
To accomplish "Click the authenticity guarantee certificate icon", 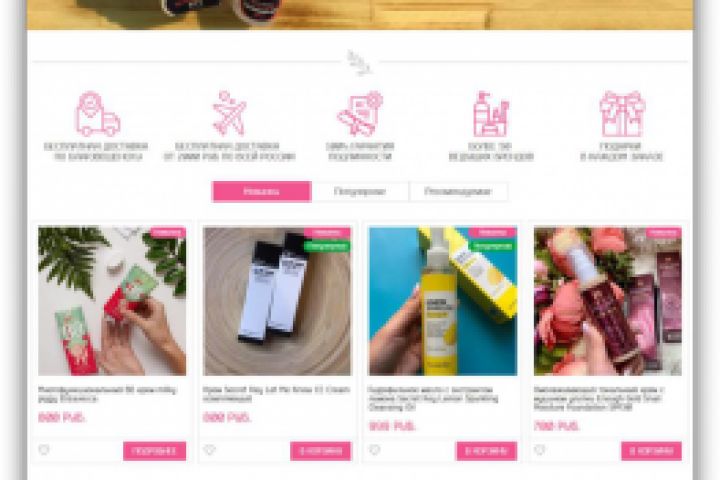I will [x=360, y=113].
